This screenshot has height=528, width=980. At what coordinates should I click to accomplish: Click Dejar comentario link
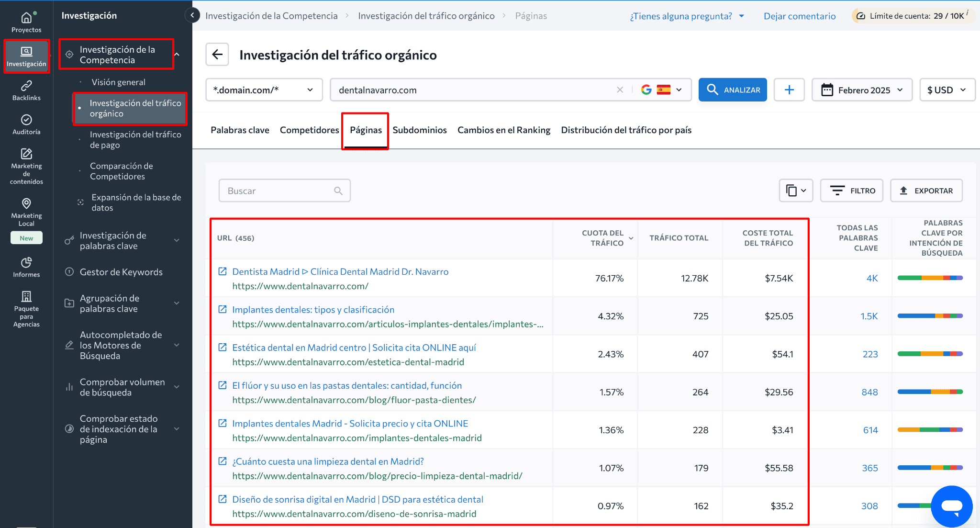799,16
